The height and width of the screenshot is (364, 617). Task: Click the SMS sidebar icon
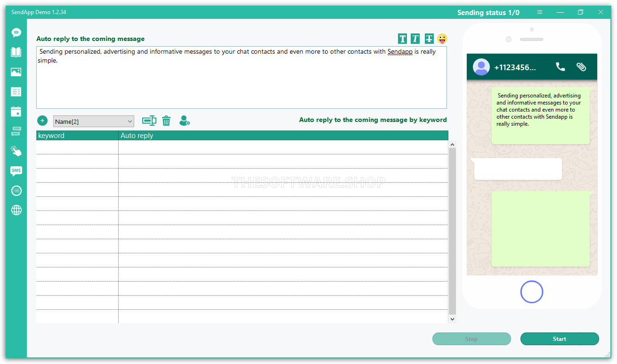[16, 171]
